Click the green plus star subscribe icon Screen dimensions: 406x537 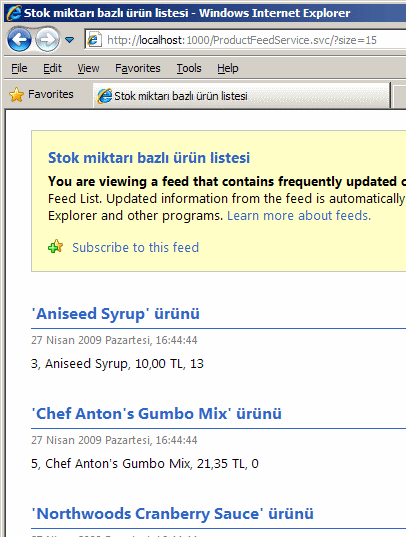pyautogui.click(x=56, y=247)
